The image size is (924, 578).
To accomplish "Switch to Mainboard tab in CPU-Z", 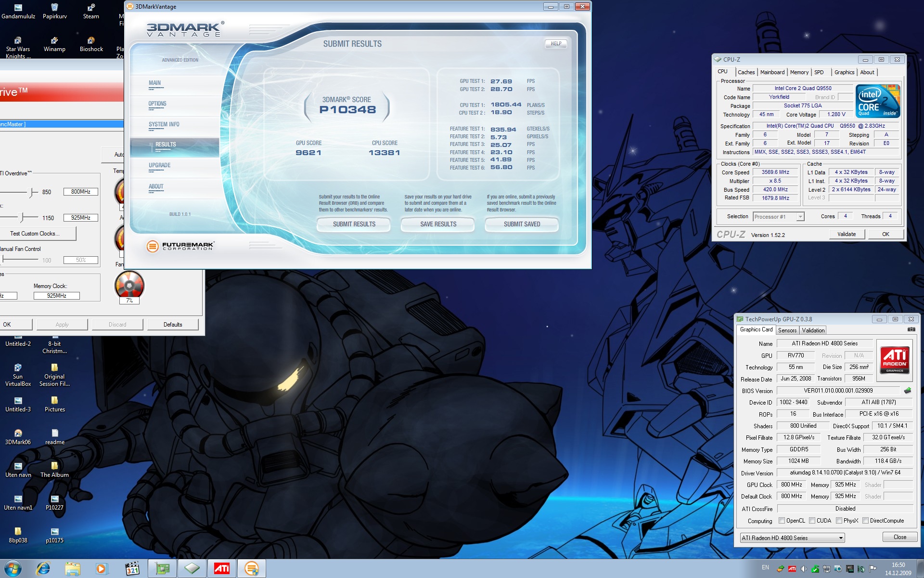I will pos(772,72).
